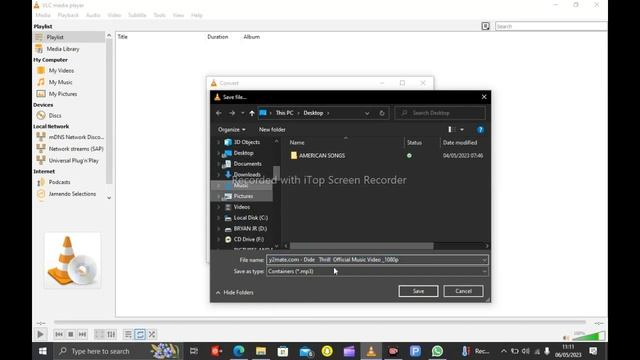The image size is (640, 360).
Task: Expand CD Drive (F:) in the folder tree
Action: coord(218,240)
